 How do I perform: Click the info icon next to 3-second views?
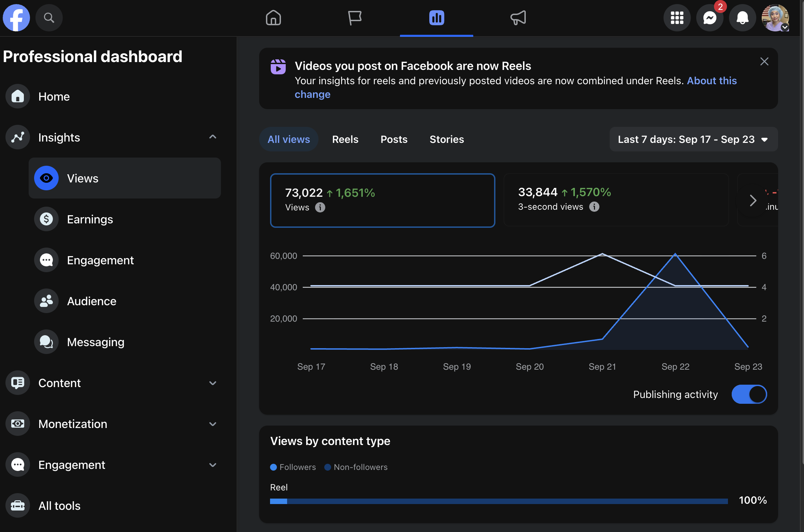point(594,207)
